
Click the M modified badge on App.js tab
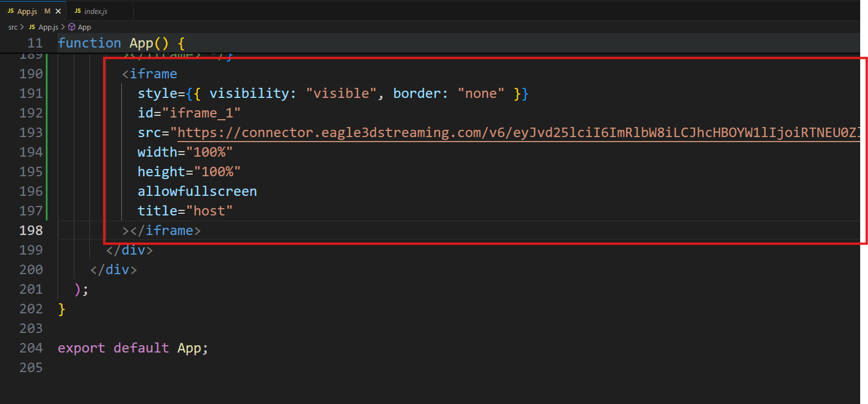pyautogui.click(x=48, y=11)
